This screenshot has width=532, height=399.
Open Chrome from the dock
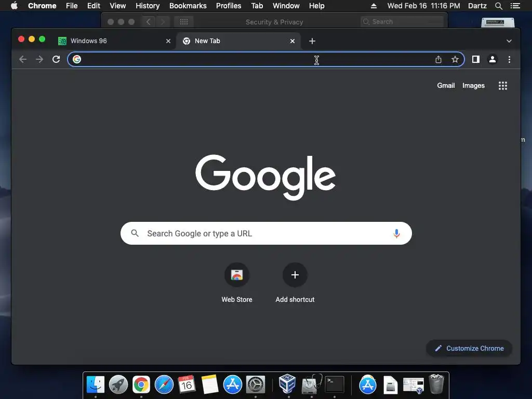[141, 384]
